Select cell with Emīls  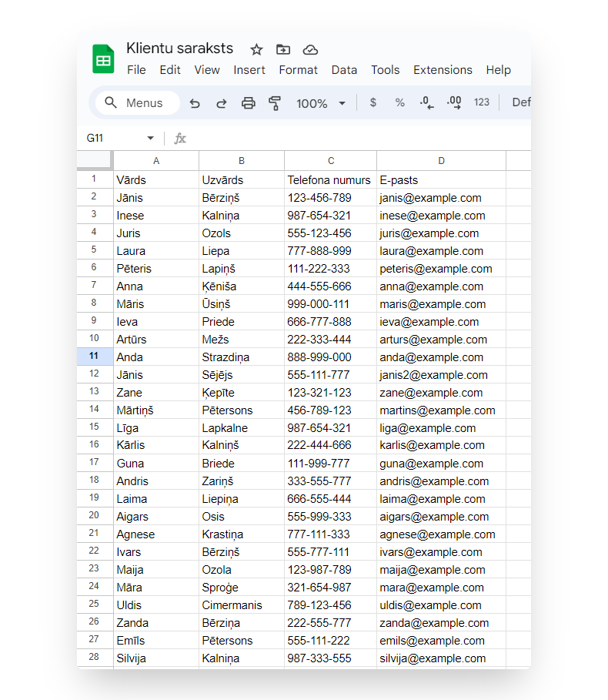pyautogui.click(x=156, y=641)
